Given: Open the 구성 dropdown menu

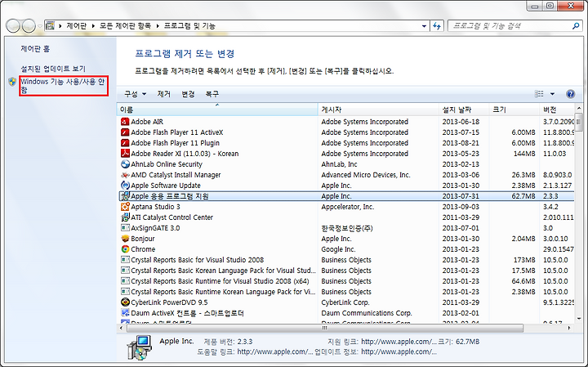Looking at the screenshot, I should pos(135,94).
